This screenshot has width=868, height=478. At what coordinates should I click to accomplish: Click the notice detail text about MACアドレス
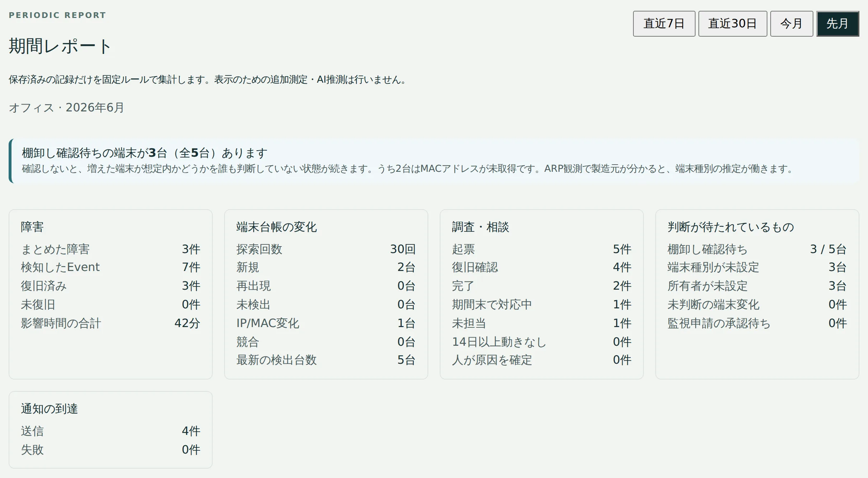408,169
